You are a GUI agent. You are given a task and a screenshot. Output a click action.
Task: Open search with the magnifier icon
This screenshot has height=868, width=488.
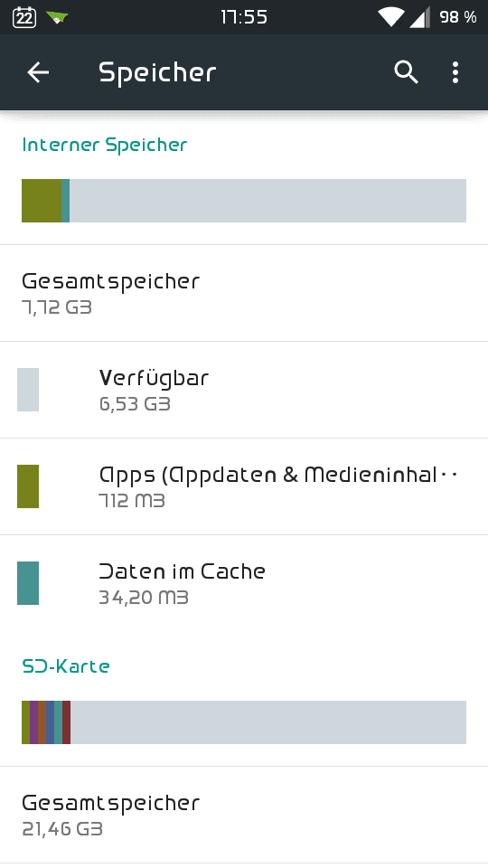[x=406, y=72]
